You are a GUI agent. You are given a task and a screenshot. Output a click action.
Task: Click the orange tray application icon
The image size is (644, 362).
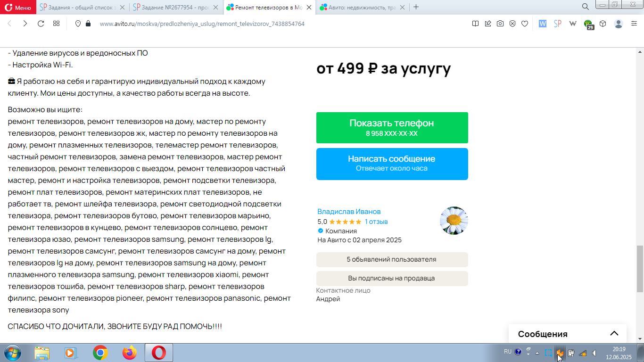[560, 353]
